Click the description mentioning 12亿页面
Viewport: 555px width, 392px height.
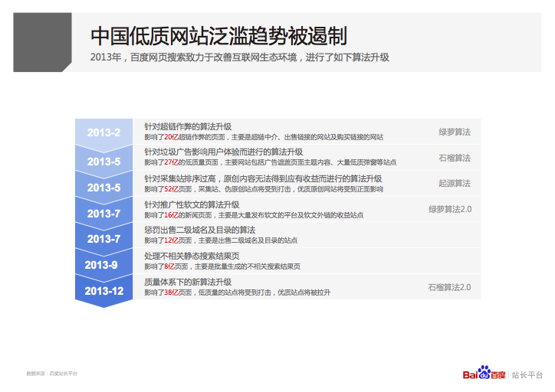221,240
